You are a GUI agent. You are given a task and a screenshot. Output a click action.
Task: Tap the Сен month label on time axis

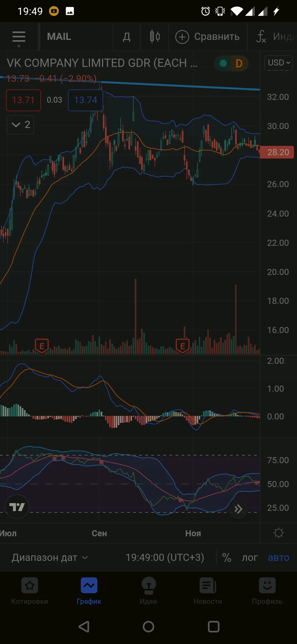coord(99,533)
